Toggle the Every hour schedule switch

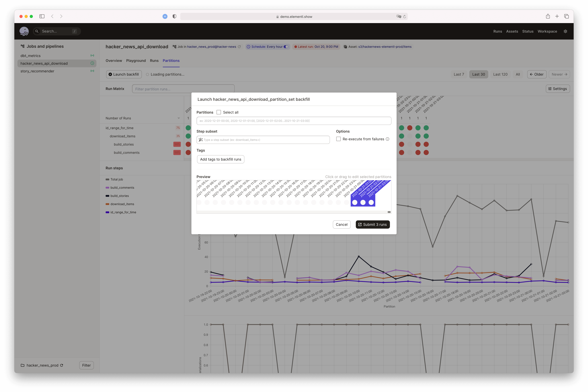click(286, 47)
